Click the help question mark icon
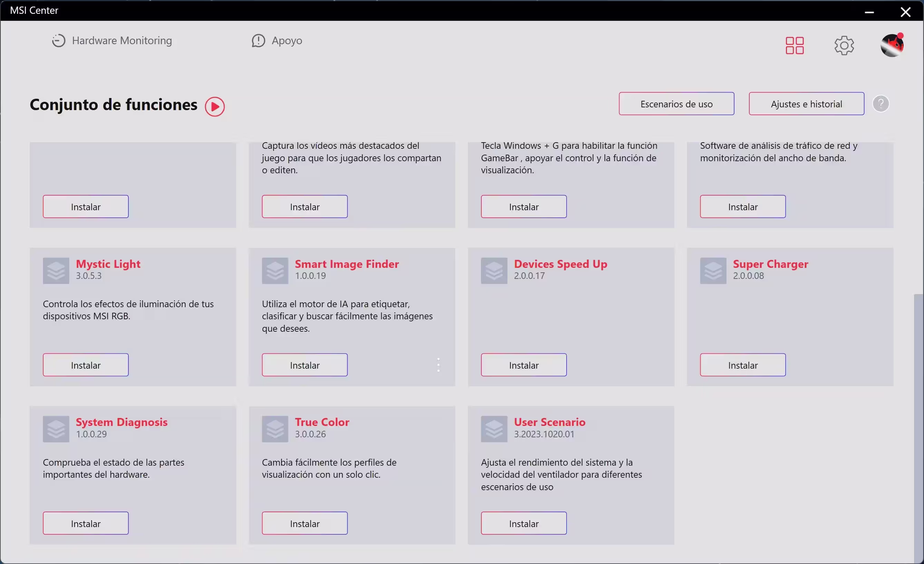924x564 pixels. 881,104
